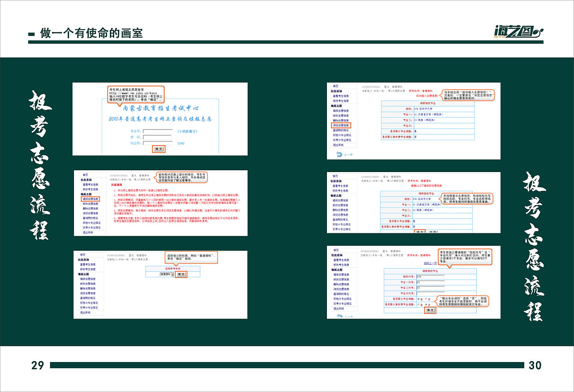574x392 pixels.
Task: Click 074 石河子大学 on the success page
Action: coord(423,109)
